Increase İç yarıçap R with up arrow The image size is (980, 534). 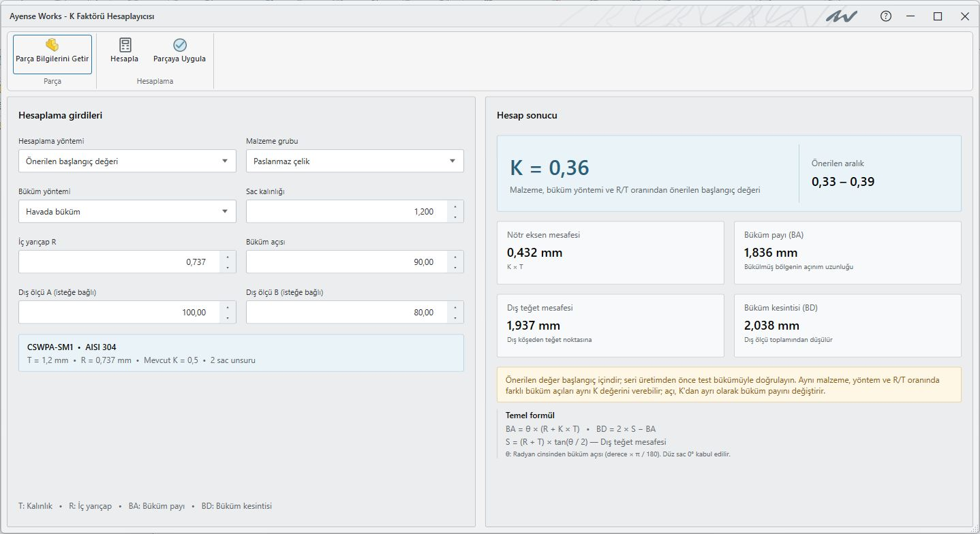tap(227, 257)
